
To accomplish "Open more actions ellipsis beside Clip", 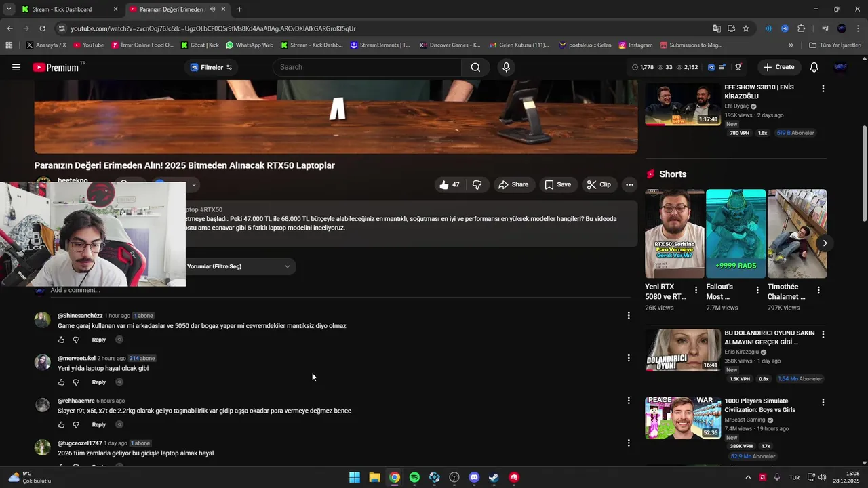I will tap(629, 184).
